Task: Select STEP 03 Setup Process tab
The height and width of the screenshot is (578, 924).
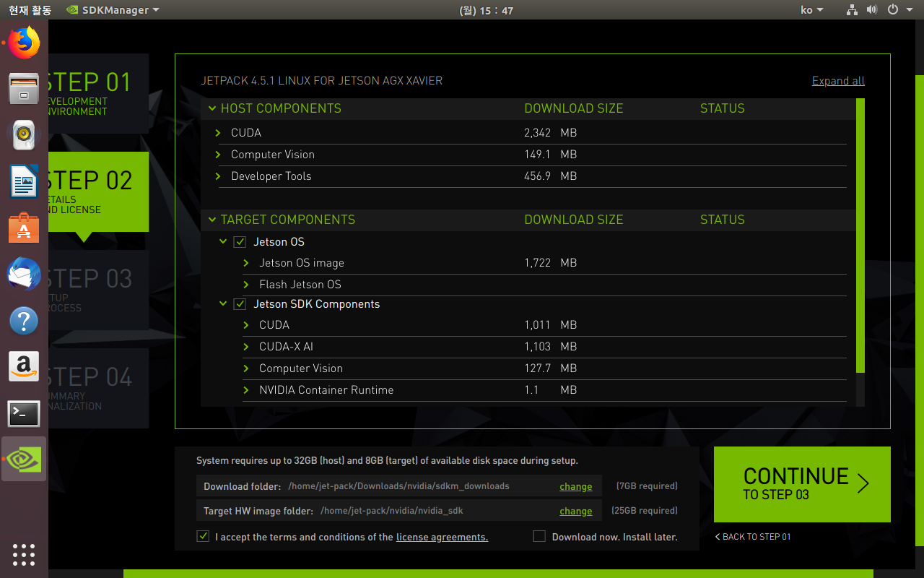Action: coord(98,290)
